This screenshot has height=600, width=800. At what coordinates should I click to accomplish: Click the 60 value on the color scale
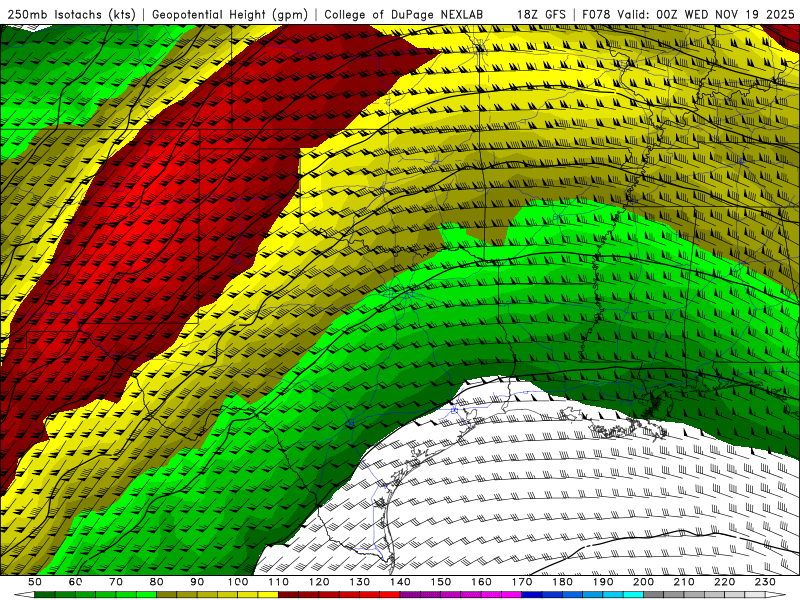(x=75, y=582)
